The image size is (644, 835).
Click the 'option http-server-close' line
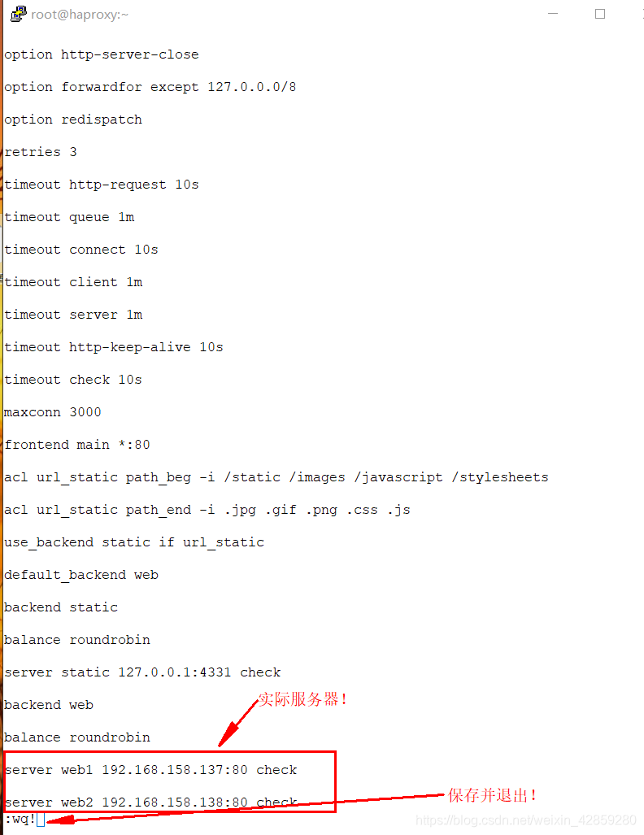click(x=102, y=54)
